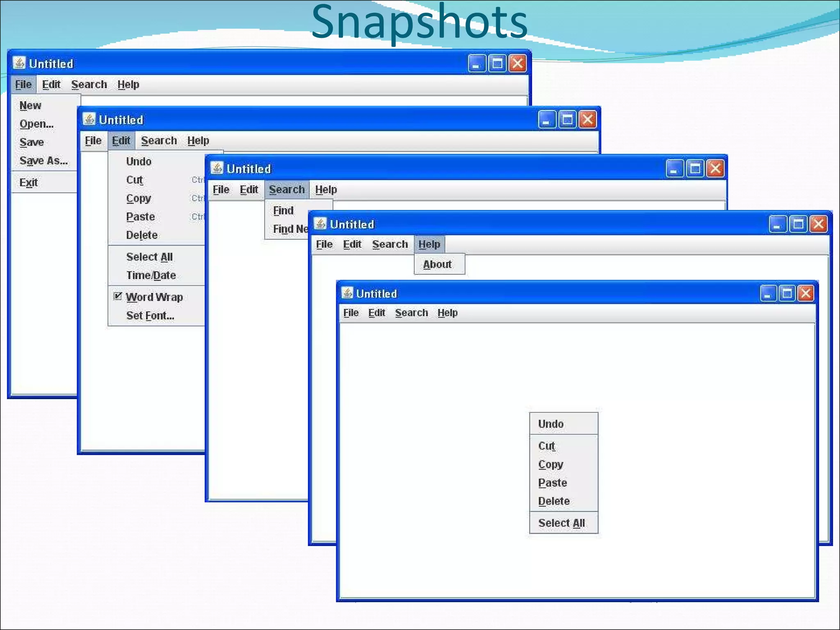Maximize the frontmost Untitled window
The image size is (840, 630).
pyautogui.click(x=787, y=293)
